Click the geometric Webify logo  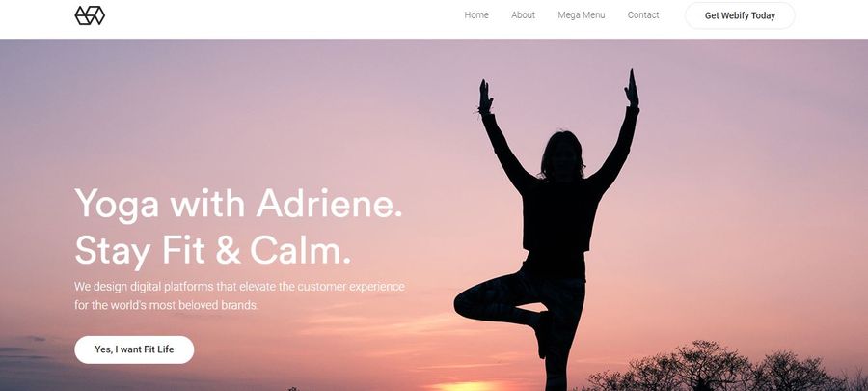90,15
